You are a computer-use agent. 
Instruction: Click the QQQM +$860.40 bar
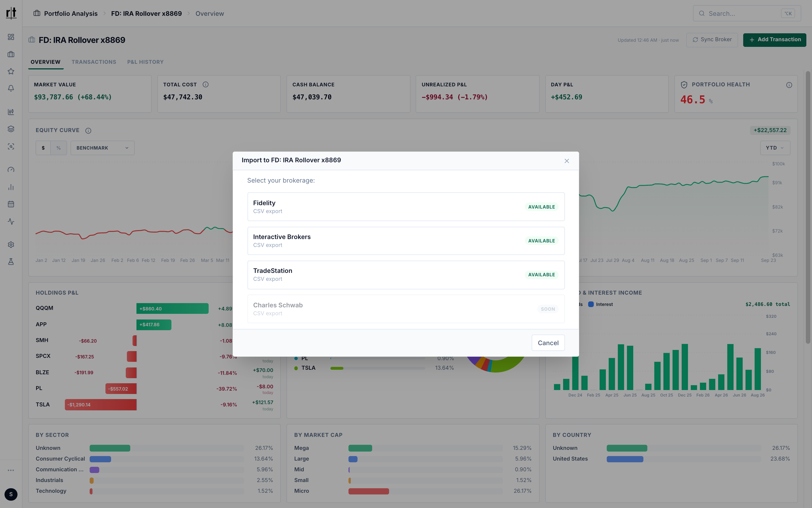(173, 308)
